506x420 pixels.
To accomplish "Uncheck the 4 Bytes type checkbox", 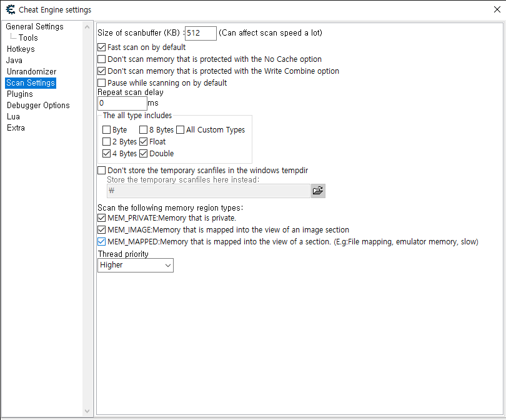I will pos(106,154).
